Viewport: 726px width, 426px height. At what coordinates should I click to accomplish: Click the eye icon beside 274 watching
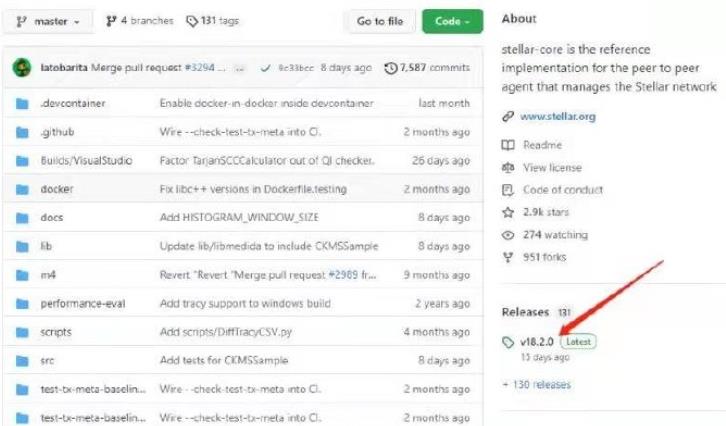508,235
